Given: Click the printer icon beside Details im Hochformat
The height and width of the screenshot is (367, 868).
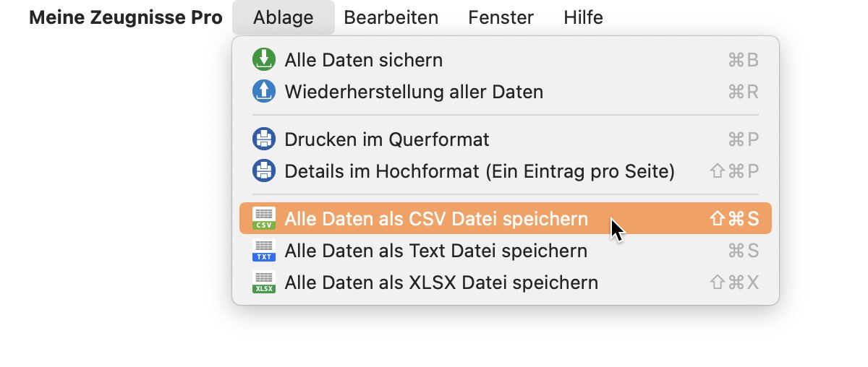Looking at the screenshot, I should (264, 171).
